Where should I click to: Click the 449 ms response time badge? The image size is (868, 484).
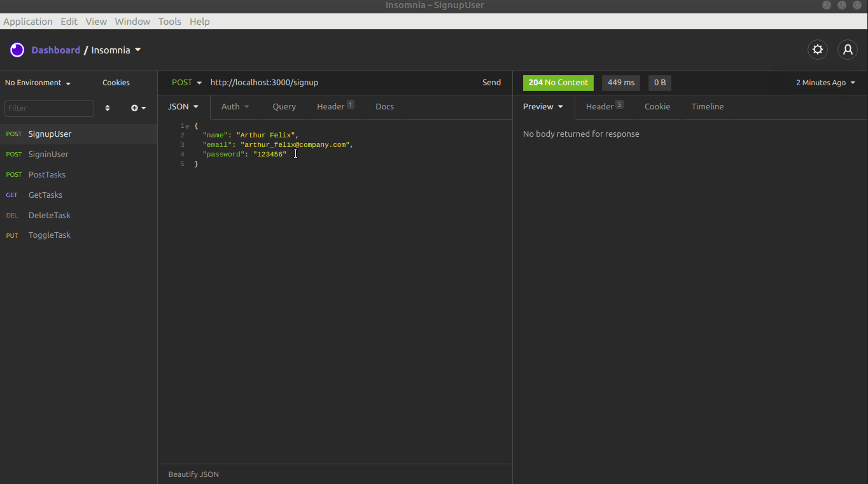(x=621, y=83)
